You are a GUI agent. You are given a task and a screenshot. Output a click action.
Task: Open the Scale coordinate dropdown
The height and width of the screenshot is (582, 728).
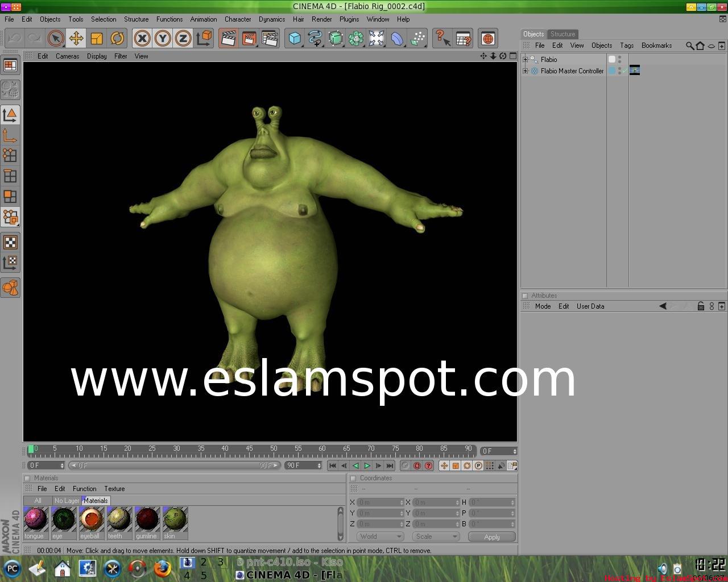436,537
